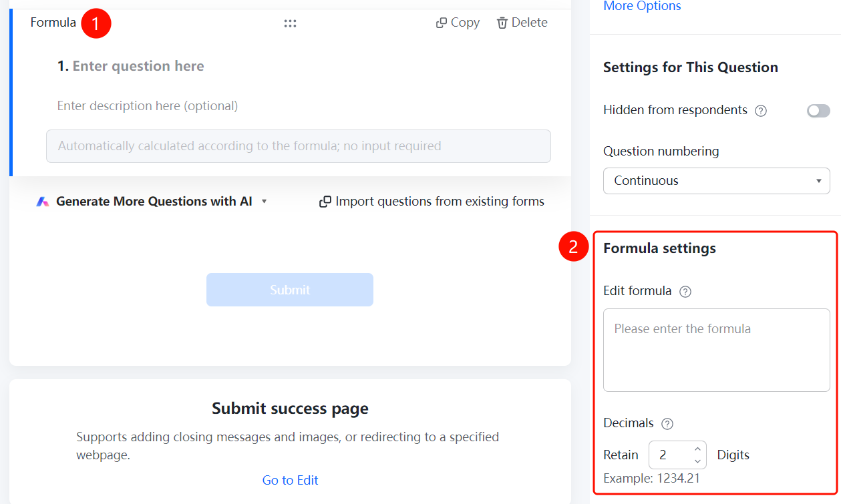Click the Example: 1234.21 text

[x=651, y=479]
